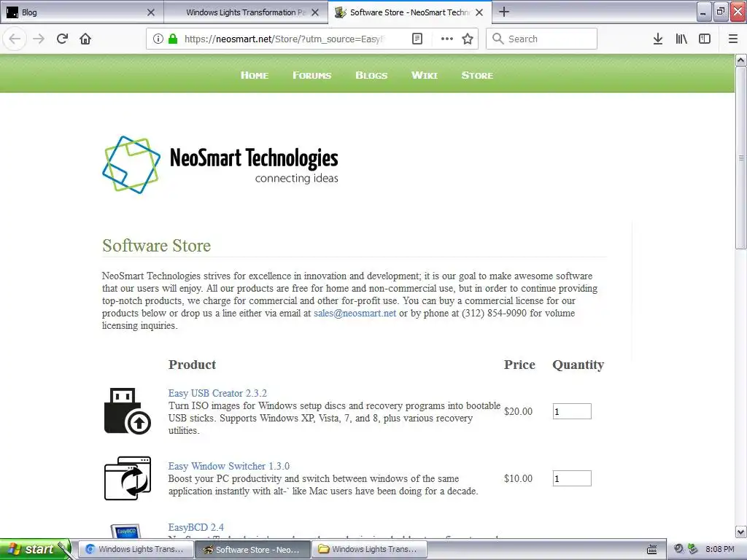Viewport: 747px width, 560px height.
Task: Click the Easy Window Switcher quantity field
Action: point(572,478)
